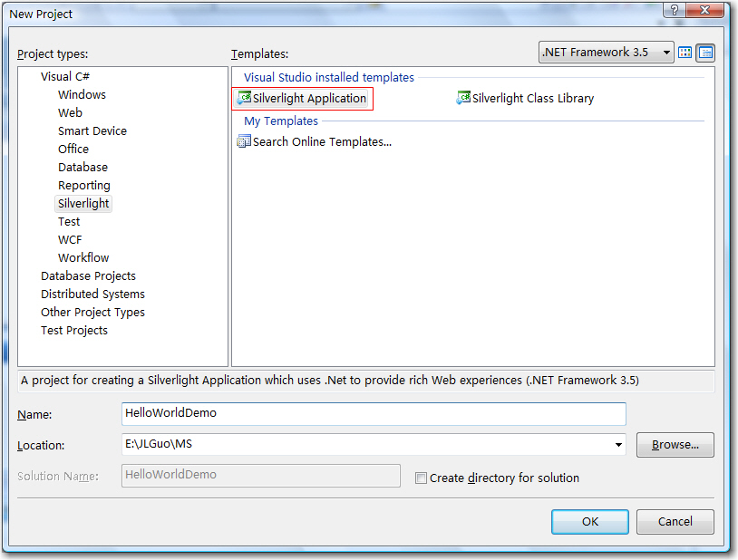Enable Create directory for solution

[421, 478]
